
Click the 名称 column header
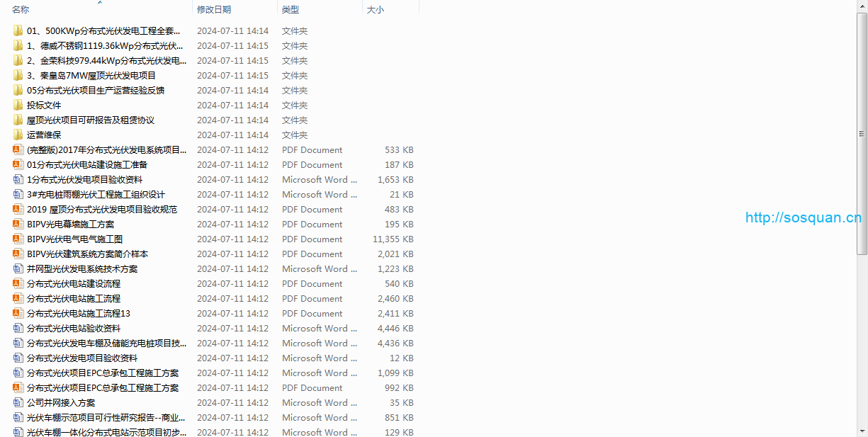click(21, 10)
